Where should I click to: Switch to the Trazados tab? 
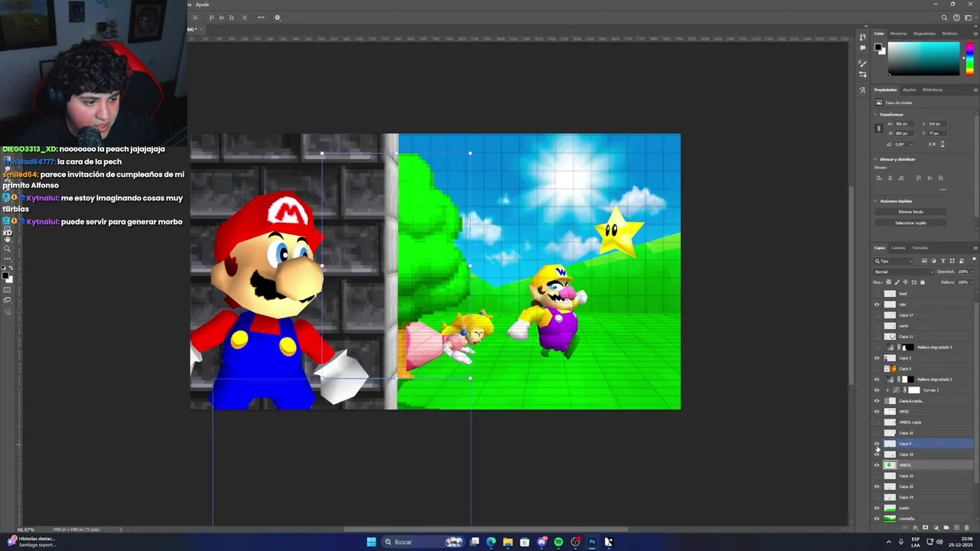tap(920, 248)
